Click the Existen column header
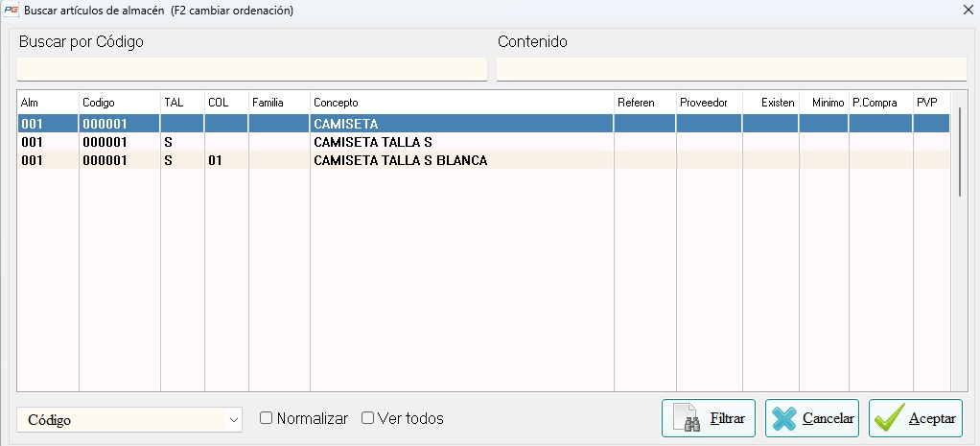This screenshot has height=446, width=980. pyautogui.click(x=771, y=103)
